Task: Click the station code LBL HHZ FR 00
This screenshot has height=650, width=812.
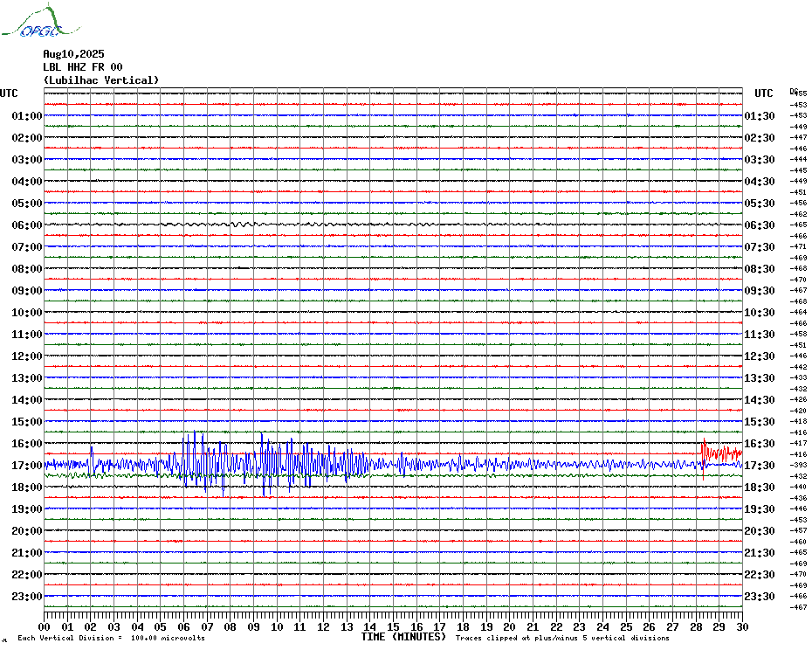Action: pyautogui.click(x=83, y=67)
